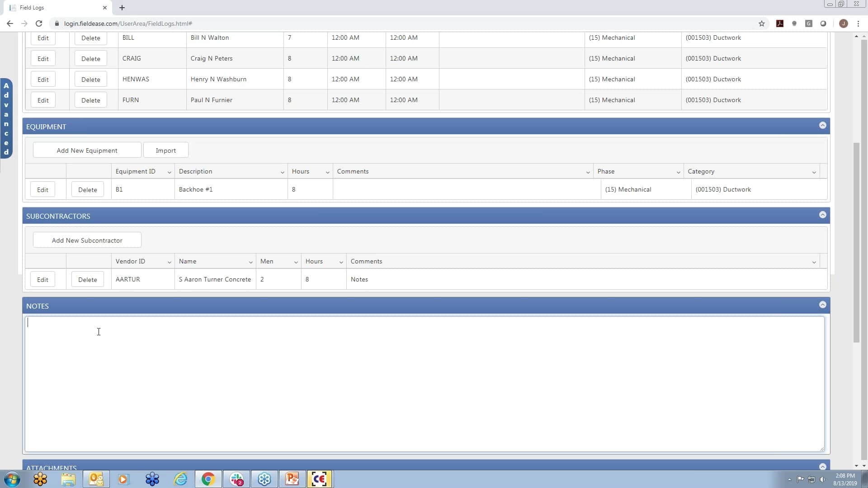This screenshot has height=488, width=868.
Task: Open the Advanced side tab
Action: (x=6, y=118)
